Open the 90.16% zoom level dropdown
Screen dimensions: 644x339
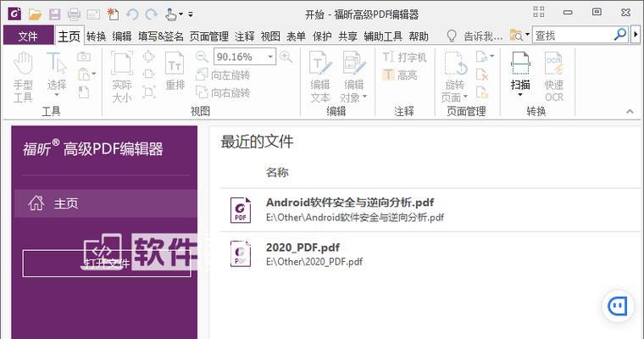point(270,57)
